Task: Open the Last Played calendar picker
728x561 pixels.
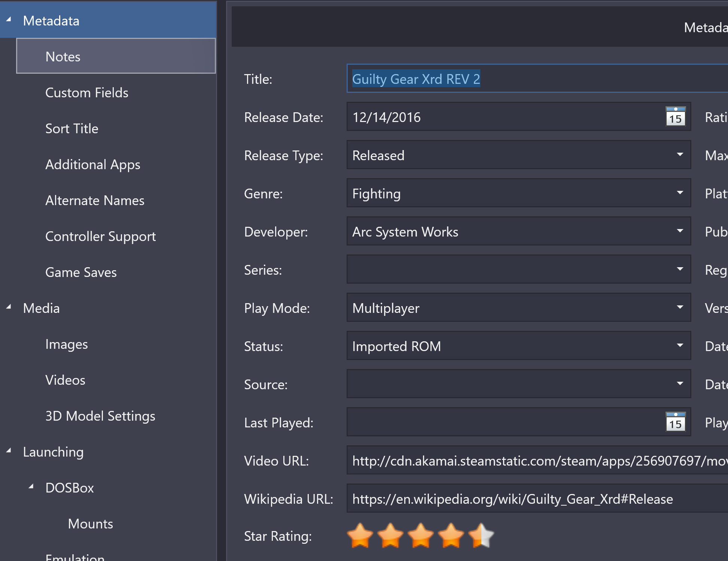Action: pos(675,422)
